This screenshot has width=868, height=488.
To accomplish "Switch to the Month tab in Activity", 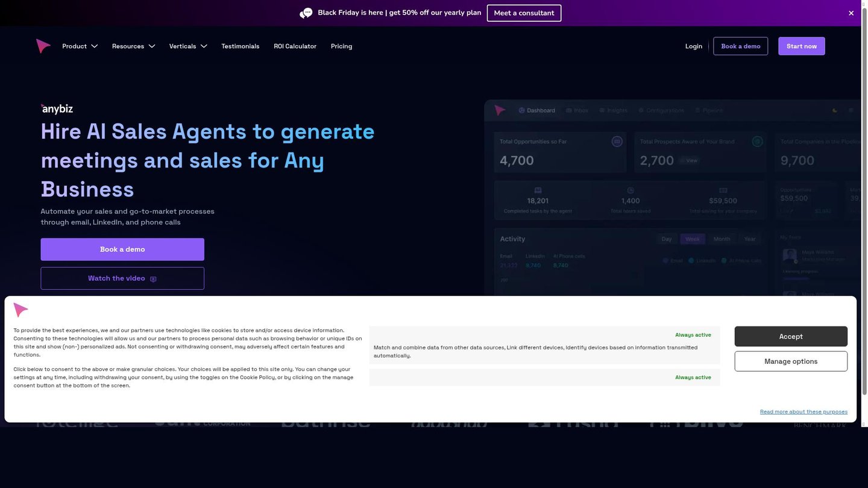I will (x=722, y=239).
